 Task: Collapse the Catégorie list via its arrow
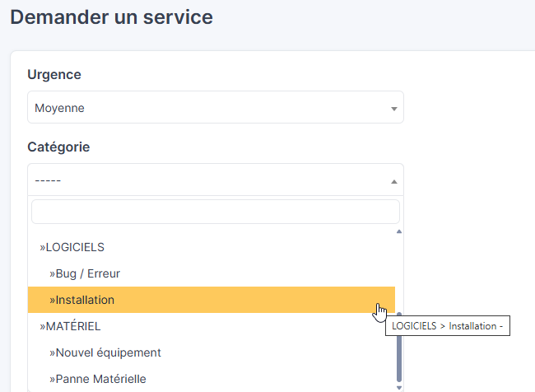(x=393, y=181)
